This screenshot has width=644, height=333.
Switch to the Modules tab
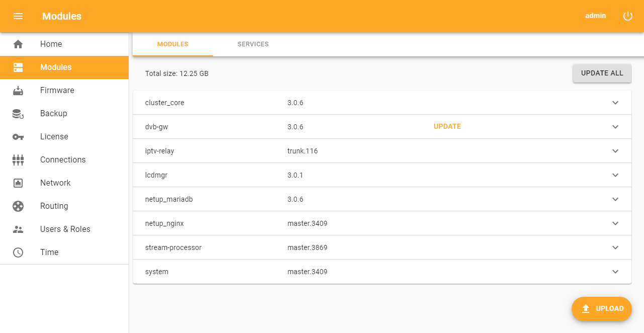tap(173, 44)
